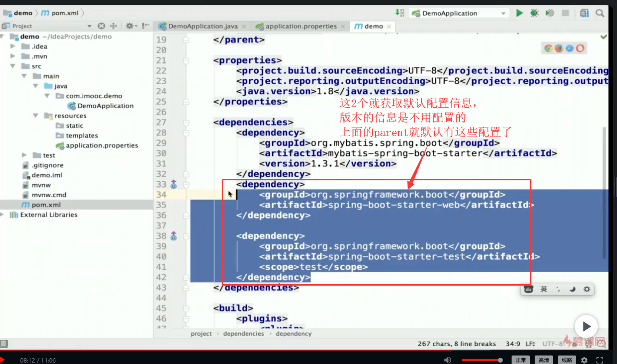This screenshot has height=364, width=617.
Task: Open preview in Opera browser icon
Action: (580, 48)
